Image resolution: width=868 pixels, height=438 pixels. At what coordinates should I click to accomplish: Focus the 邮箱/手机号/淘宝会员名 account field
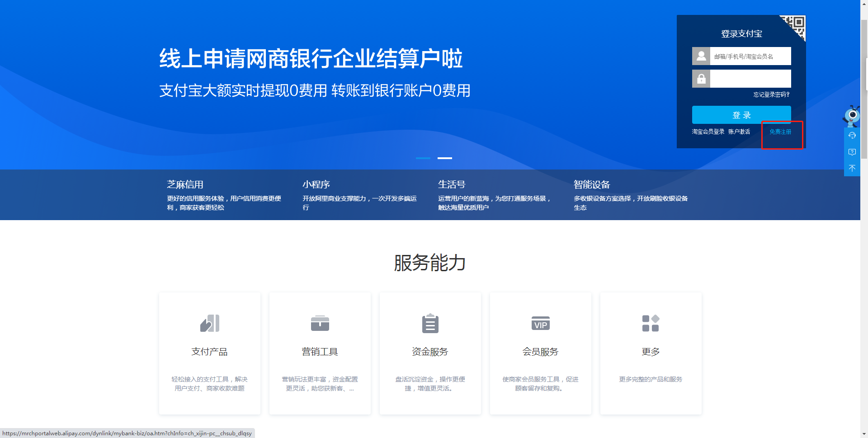[750, 56]
